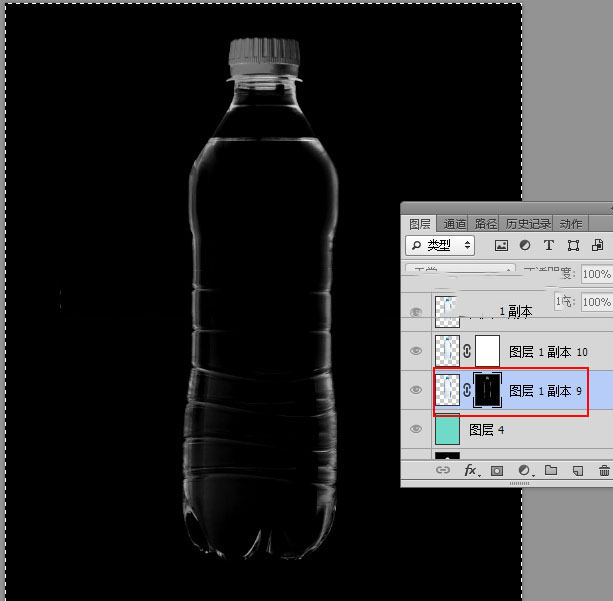The width and height of the screenshot is (613, 601).
Task: Toggle mask link on 图层 1 副本 10
Action: click(467, 351)
